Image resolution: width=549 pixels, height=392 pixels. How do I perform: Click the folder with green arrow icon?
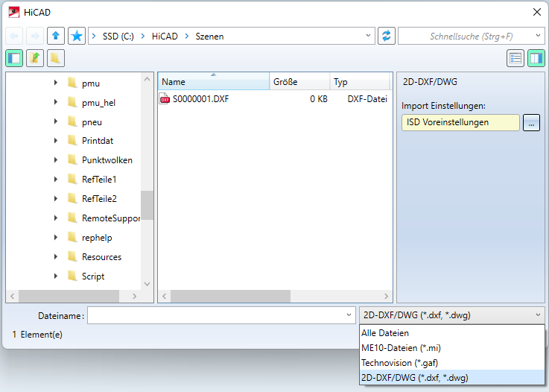point(35,58)
